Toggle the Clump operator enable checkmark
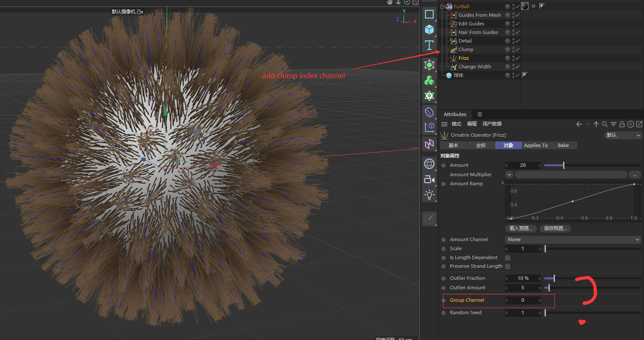This screenshot has height=340, width=644. pyautogui.click(x=518, y=49)
